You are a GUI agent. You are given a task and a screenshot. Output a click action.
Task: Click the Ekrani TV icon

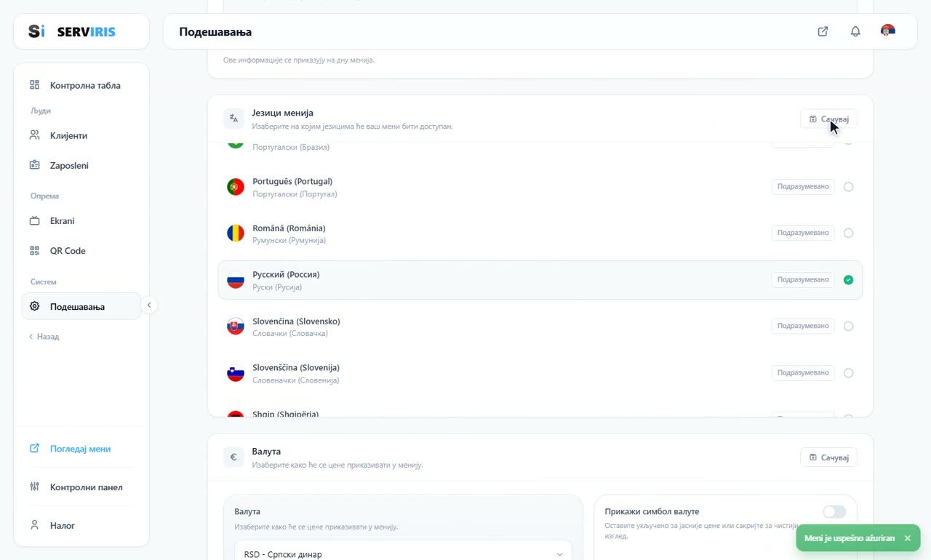point(34,220)
